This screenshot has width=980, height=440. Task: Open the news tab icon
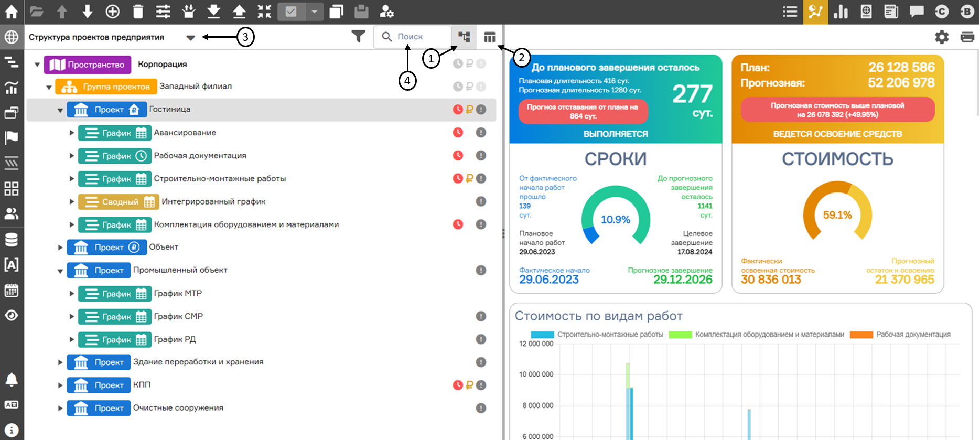[x=891, y=12]
